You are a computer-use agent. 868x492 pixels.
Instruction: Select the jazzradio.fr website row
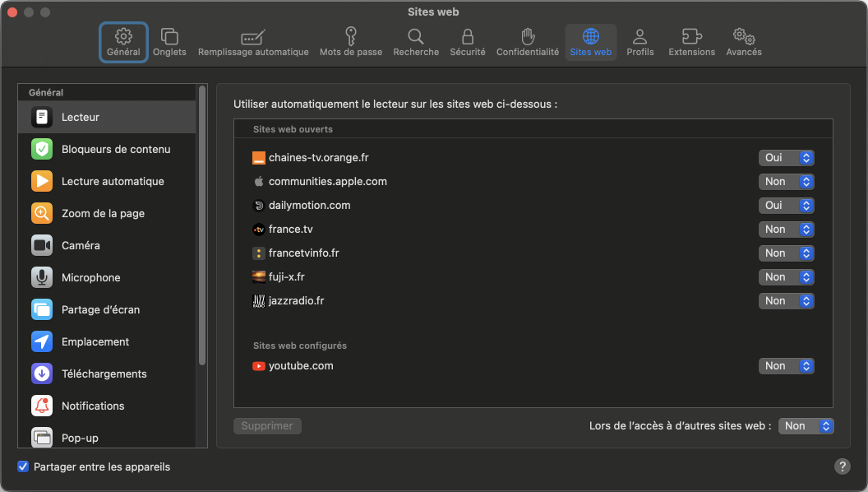(x=493, y=301)
